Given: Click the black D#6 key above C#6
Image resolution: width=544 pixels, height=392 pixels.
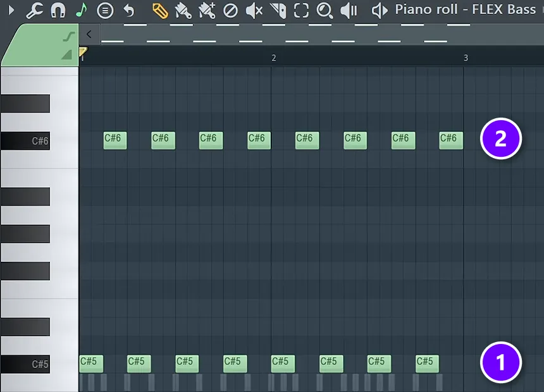Looking at the screenshot, I should [25, 104].
